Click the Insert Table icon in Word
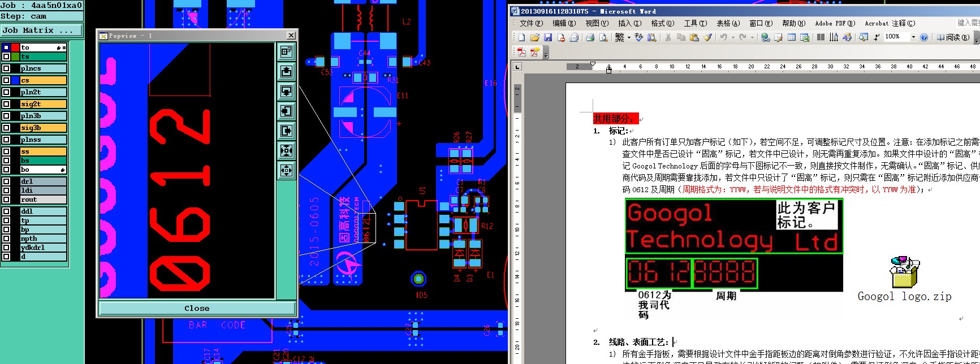This screenshot has height=364, width=980. (792, 37)
